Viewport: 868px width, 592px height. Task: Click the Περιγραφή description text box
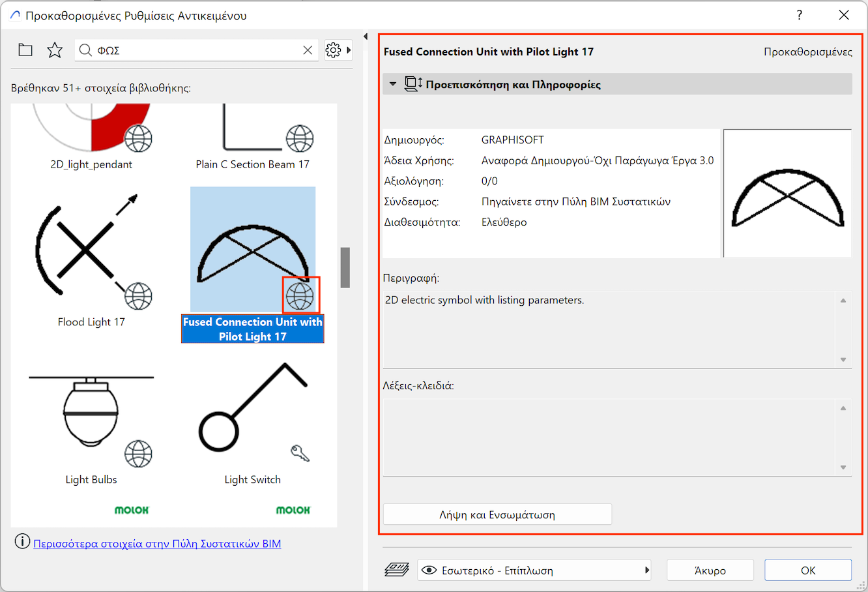(x=609, y=329)
